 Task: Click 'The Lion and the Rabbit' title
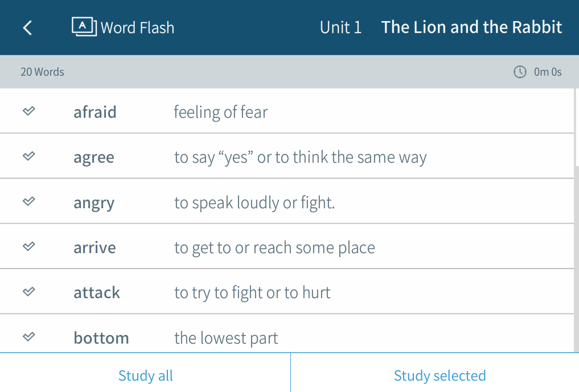[471, 27]
